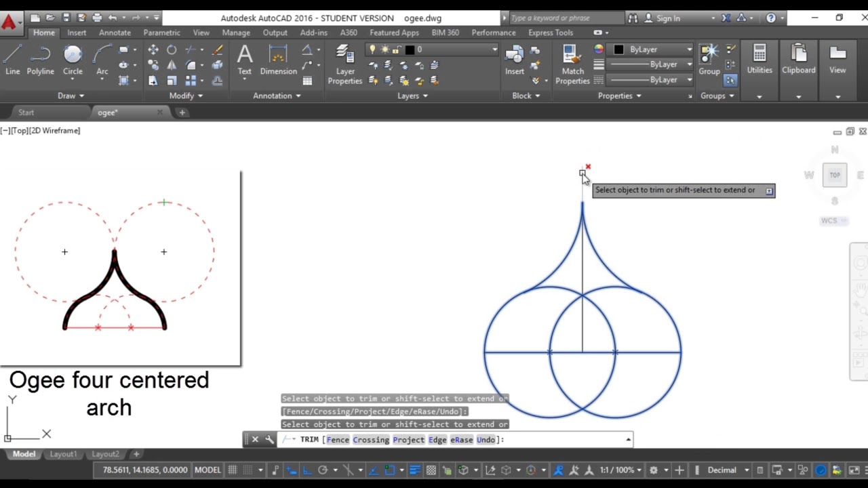Click the Fence option in command line

point(338,440)
